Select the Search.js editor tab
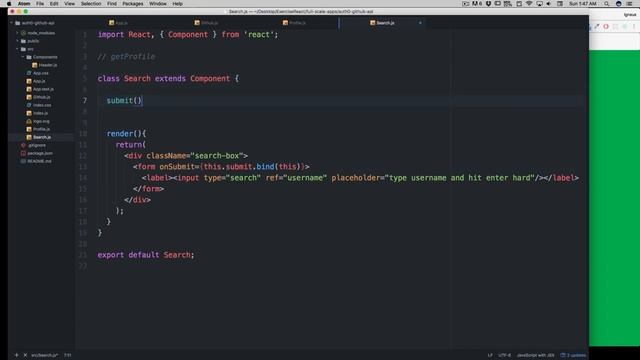 (x=382, y=23)
